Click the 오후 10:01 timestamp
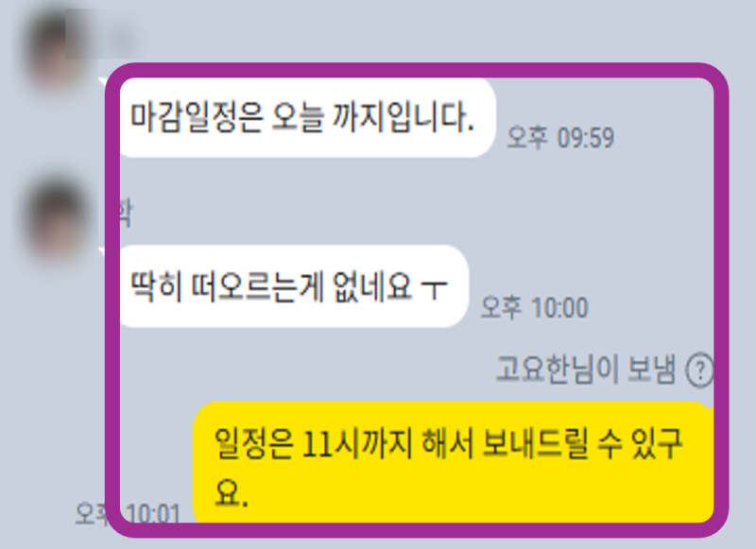 128,514
